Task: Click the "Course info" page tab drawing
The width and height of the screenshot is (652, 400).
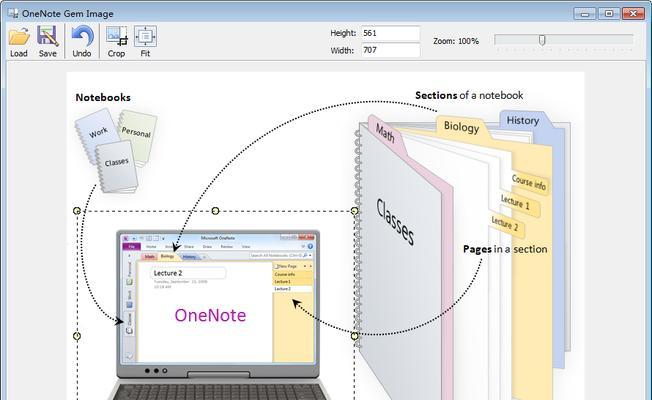Action: (x=529, y=182)
